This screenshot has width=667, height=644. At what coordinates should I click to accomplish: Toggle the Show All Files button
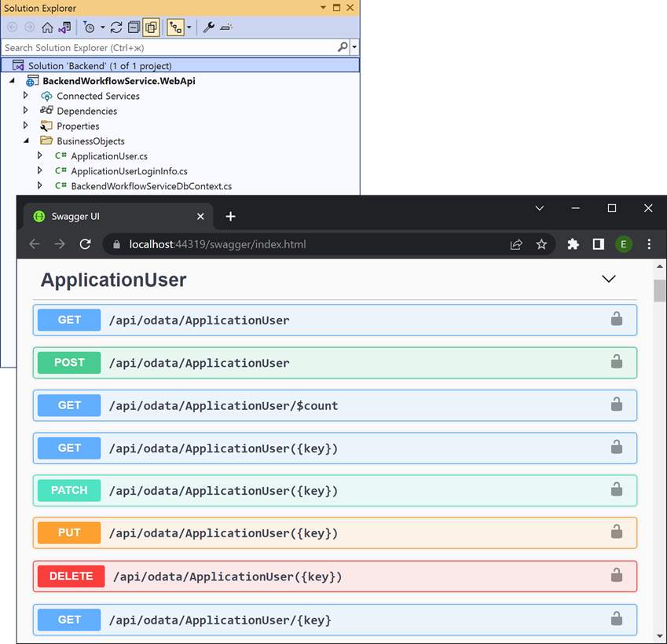pyautogui.click(x=151, y=27)
